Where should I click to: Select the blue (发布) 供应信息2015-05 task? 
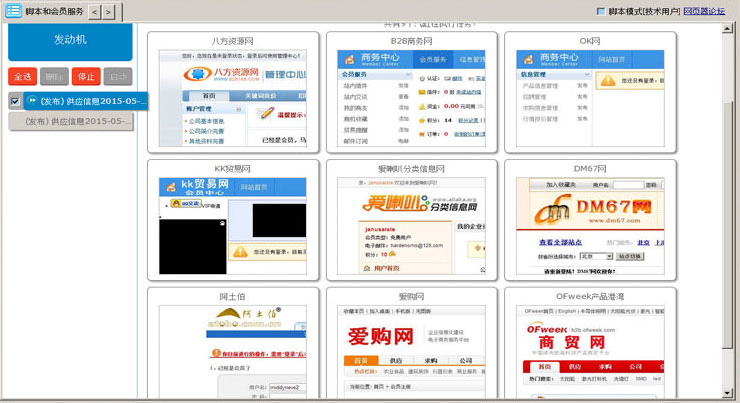(86, 101)
